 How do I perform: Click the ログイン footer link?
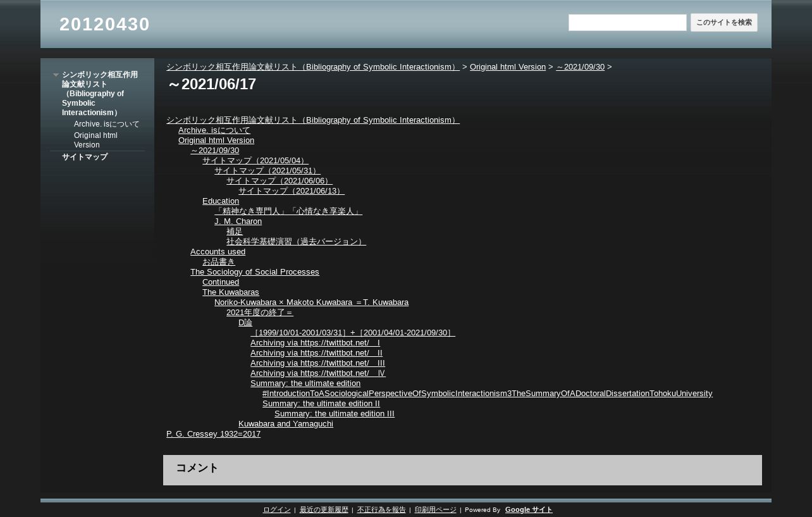coord(277,510)
